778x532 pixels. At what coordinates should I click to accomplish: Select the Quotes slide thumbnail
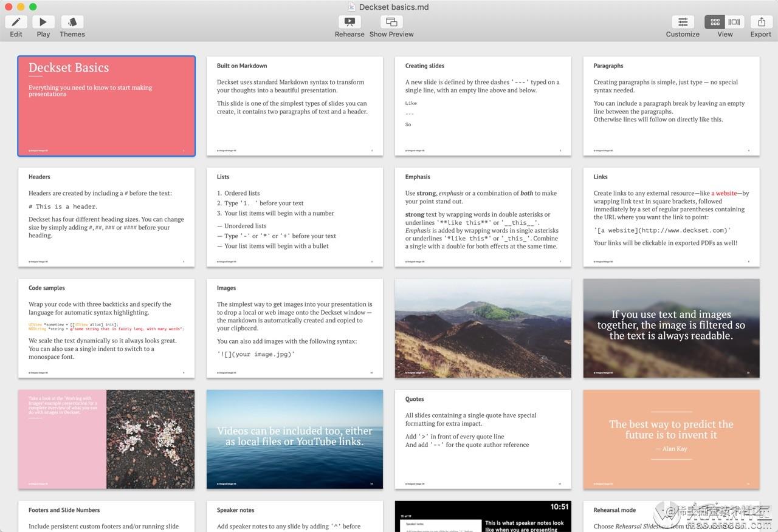[483, 440]
